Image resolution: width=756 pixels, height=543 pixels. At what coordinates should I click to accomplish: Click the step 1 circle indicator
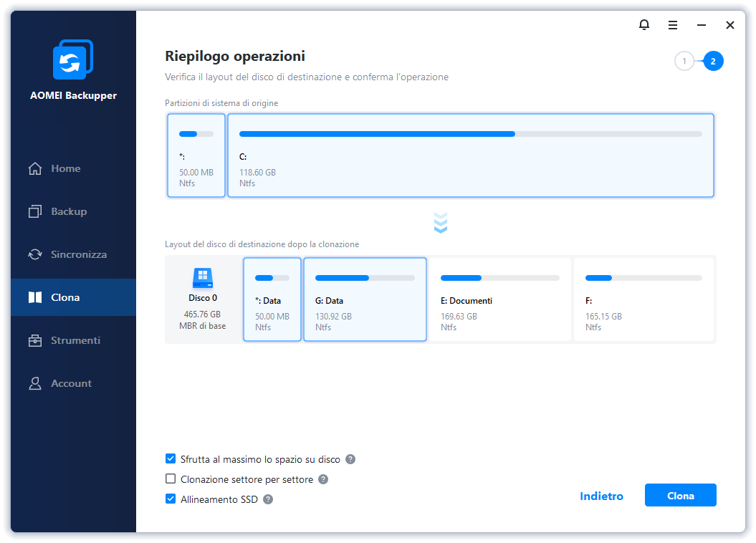[684, 61]
